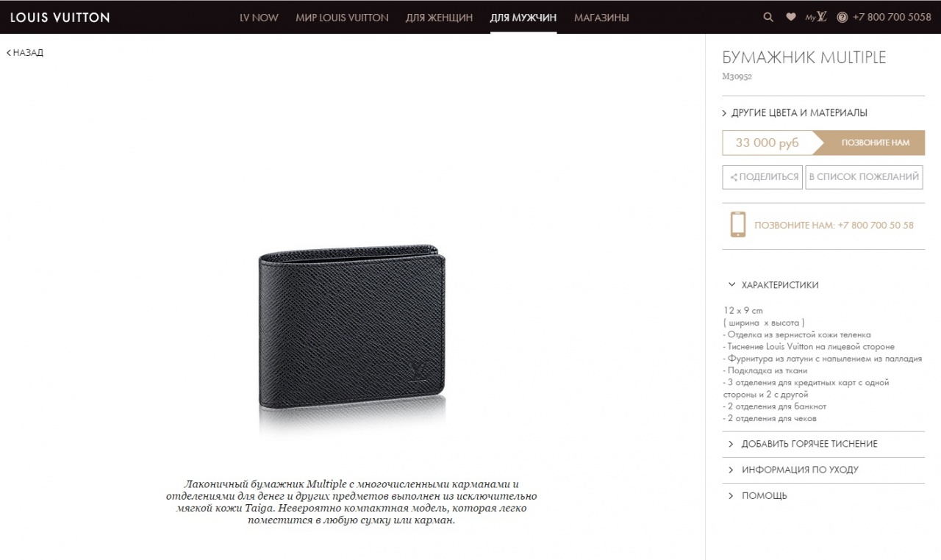Click the mobile phone icon beside call-us text
This screenshot has width=941, height=560.
pyautogui.click(x=737, y=225)
